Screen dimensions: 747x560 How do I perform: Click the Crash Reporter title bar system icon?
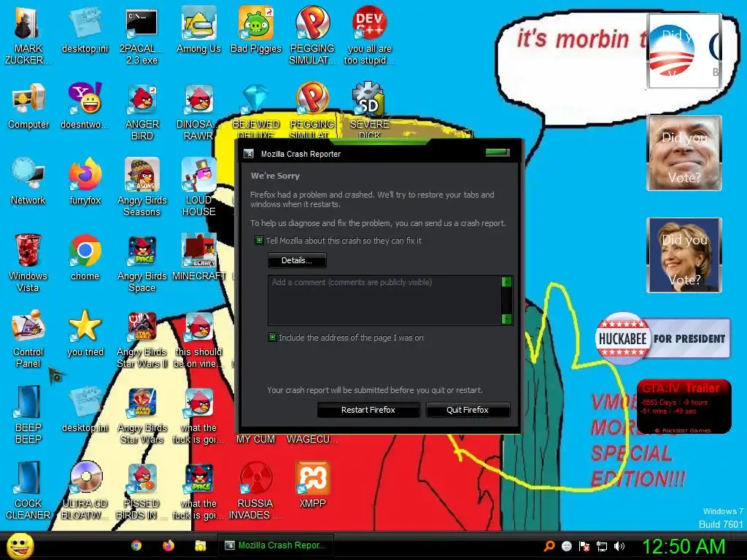249,153
